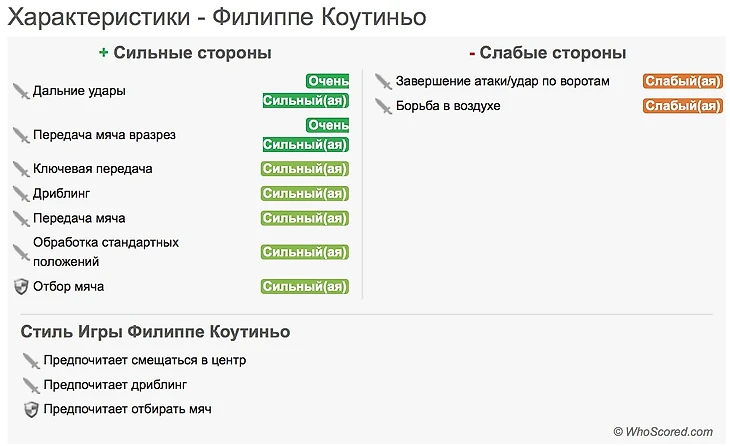This screenshot has height=446, width=730.
Task: Click sword icon next to Обработка стандартных положений
Action: tap(21, 252)
